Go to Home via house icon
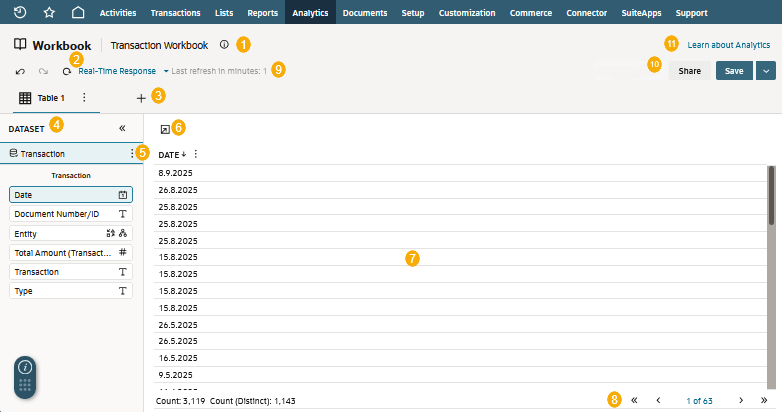This screenshot has height=412, width=782. 78,12
